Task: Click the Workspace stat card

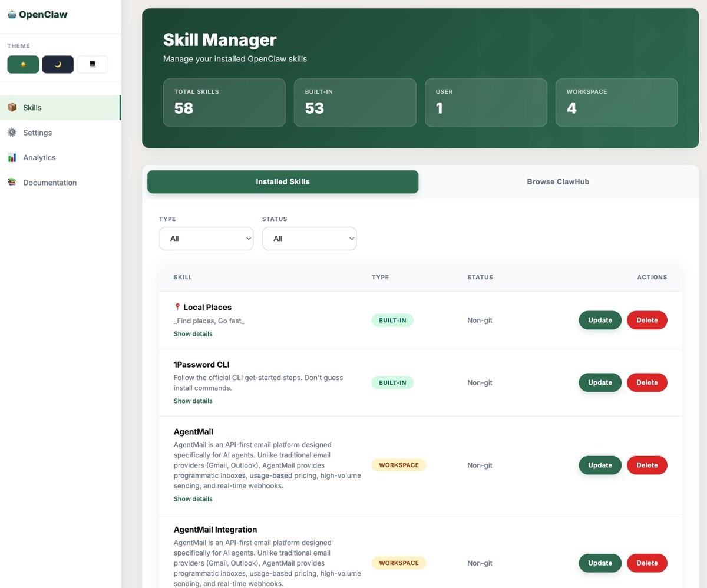Action: [617, 103]
